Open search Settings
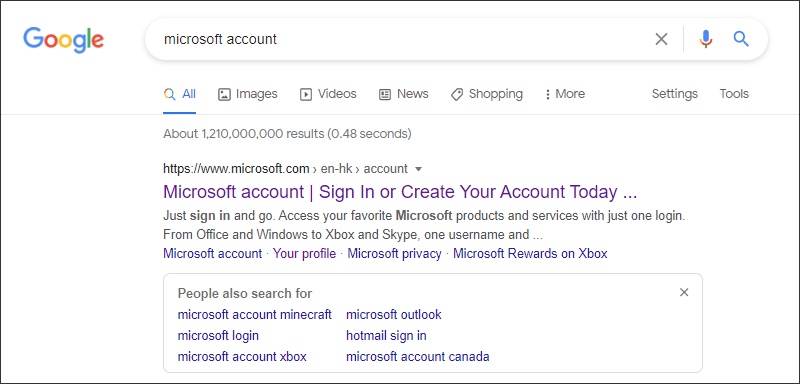 (x=674, y=94)
